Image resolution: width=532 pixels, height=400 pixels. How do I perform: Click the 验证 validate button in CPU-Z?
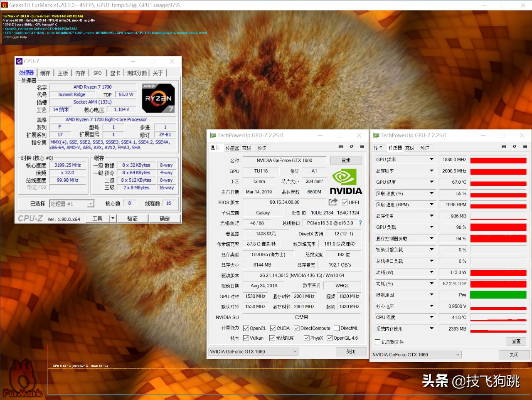click(132, 218)
